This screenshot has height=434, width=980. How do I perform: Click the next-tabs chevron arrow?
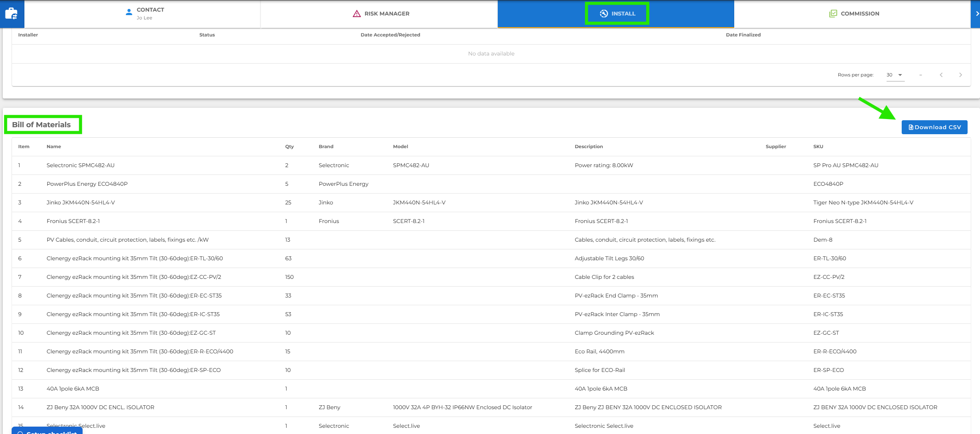coord(977,14)
